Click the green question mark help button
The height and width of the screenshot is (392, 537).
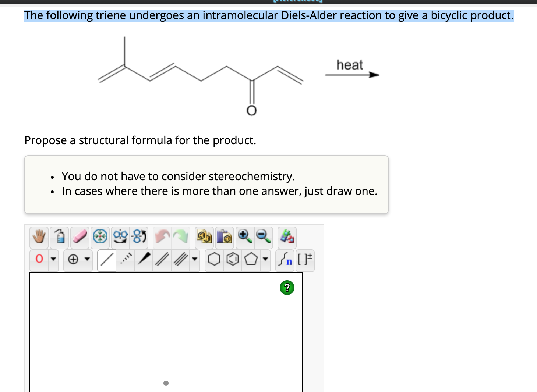(287, 288)
